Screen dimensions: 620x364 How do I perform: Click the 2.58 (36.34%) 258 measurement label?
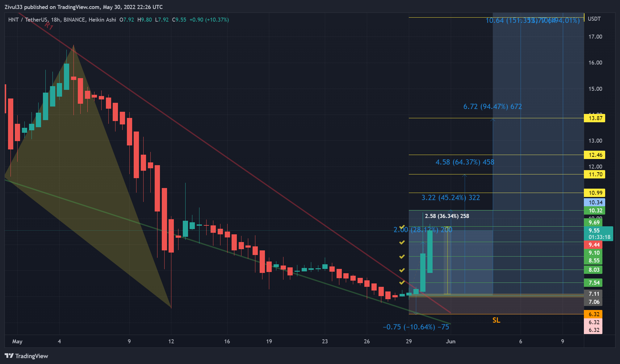click(x=447, y=216)
